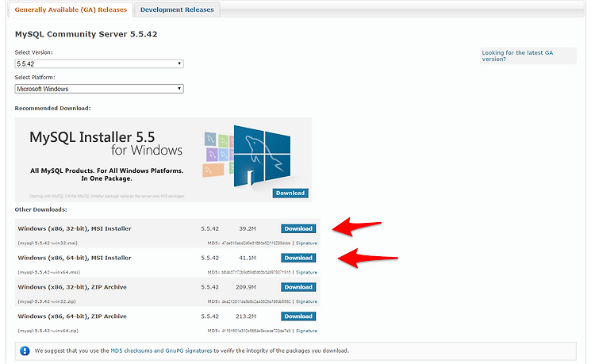
Task: Click the 41.1M file size value
Action: tap(248, 258)
